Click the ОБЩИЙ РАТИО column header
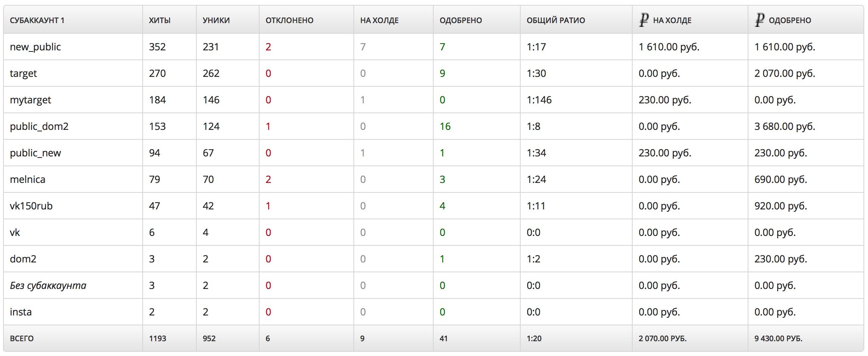The image size is (868, 356). coord(556,20)
